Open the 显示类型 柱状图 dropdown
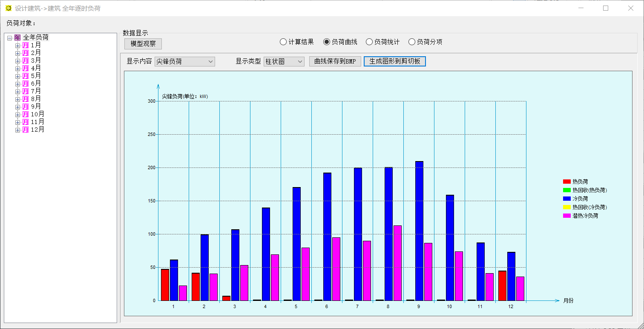 [284, 61]
